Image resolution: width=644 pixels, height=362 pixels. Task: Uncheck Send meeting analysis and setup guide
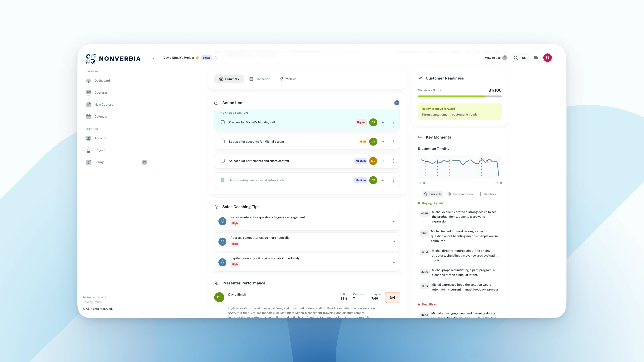pyautogui.click(x=223, y=180)
